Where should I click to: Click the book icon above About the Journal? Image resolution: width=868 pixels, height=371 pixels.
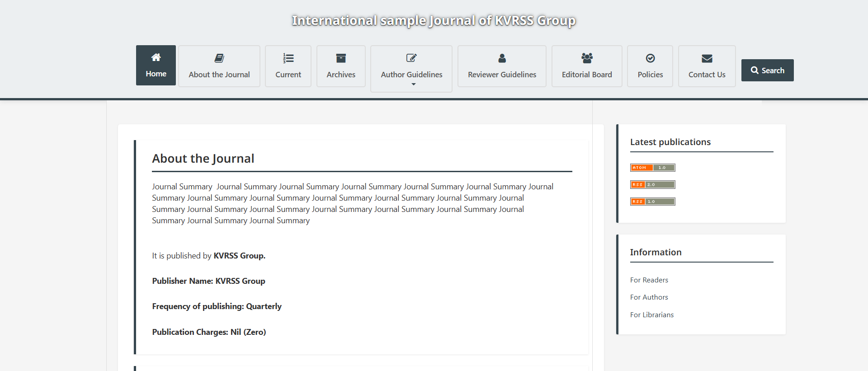219,58
